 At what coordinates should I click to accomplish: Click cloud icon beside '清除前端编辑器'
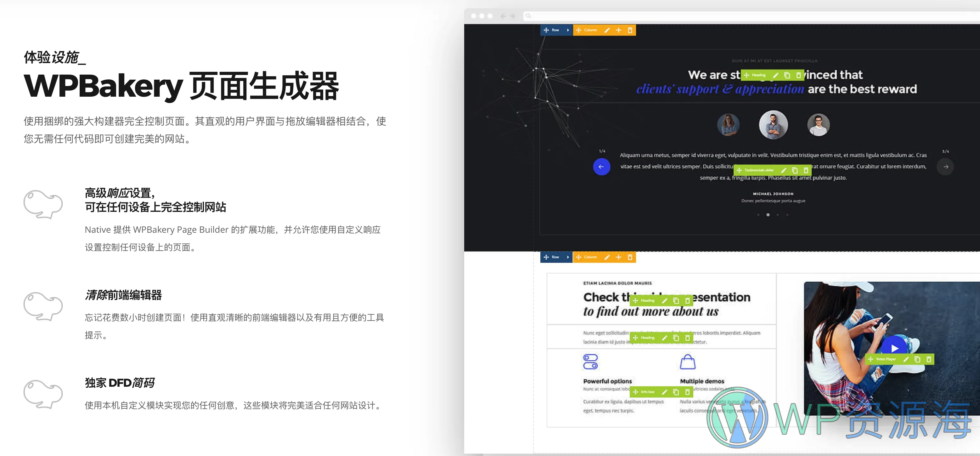point(43,307)
